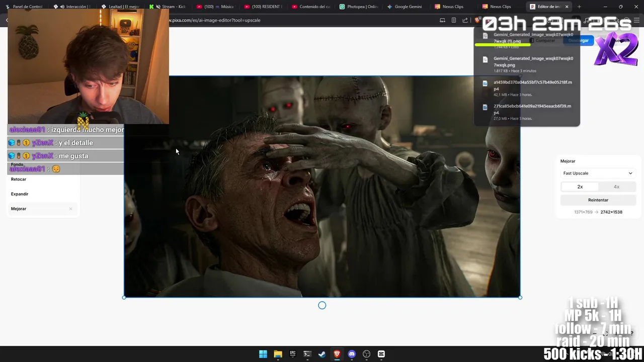This screenshot has height=362, width=644.
Task: Open the Gemini_Generated_Image png downloaded 3 minutes ago
Action: tap(527, 64)
